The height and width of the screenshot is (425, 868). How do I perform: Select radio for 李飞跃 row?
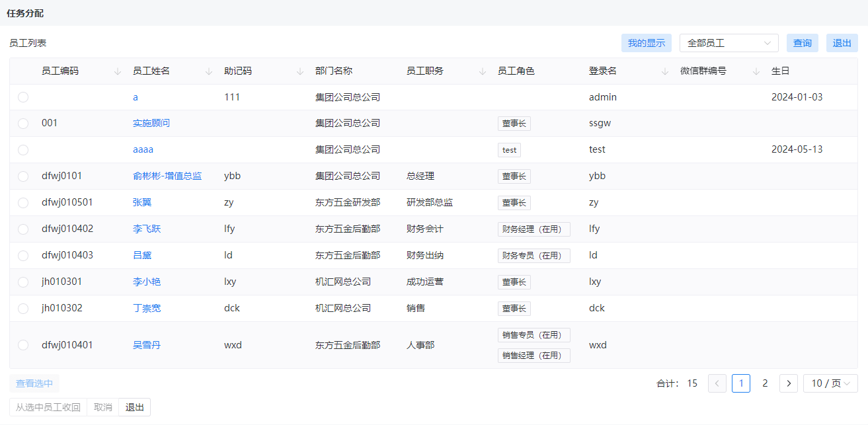coord(23,229)
